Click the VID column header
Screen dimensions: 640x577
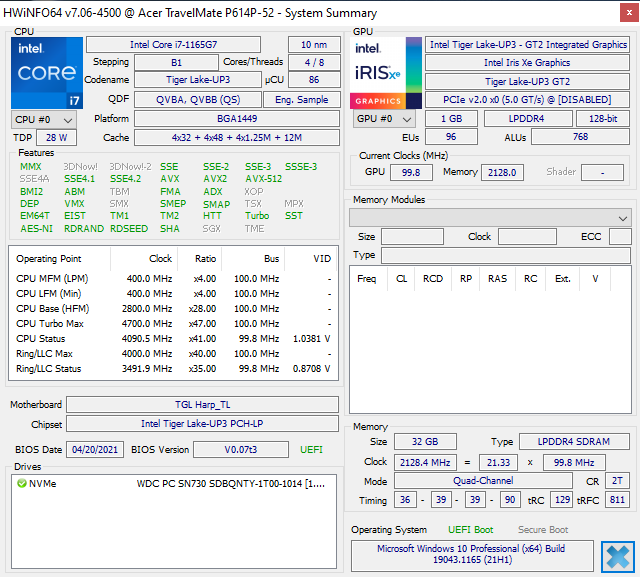coord(311,259)
